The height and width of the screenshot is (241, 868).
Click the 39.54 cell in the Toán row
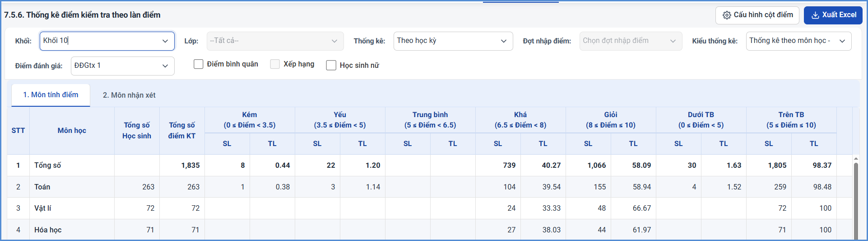point(543,187)
